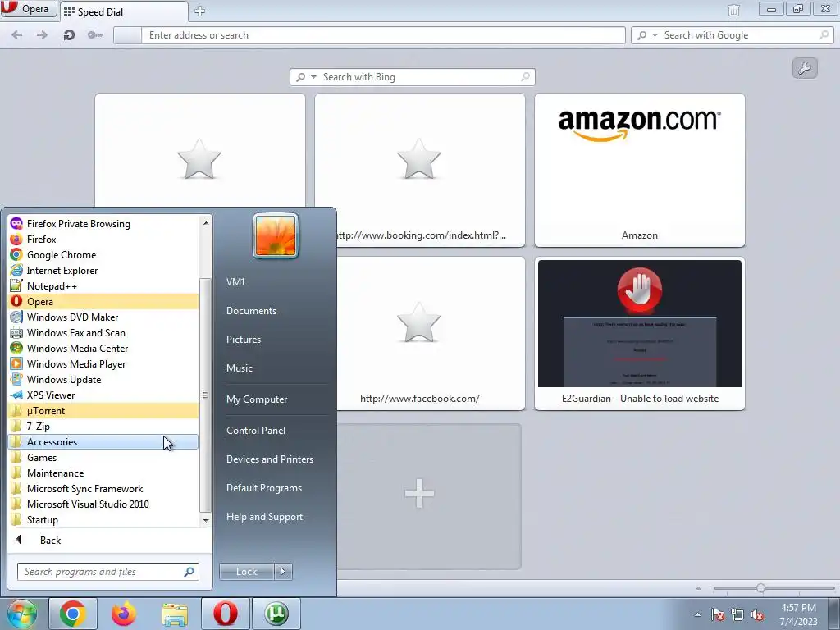The width and height of the screenshot is (840, 630).
Task: Open Notepad++ from the programs list
Action: (103, 286)
